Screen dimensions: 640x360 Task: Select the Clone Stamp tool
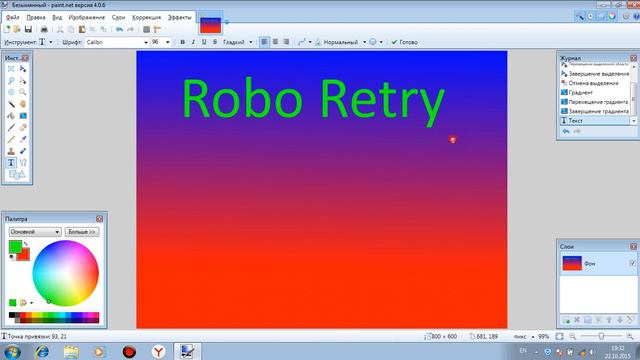pos(11,151)
